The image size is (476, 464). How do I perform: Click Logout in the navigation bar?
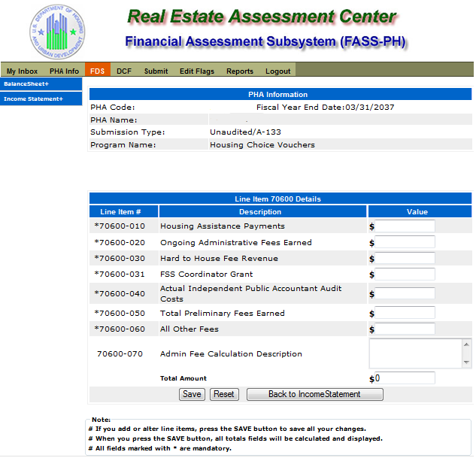[x=277, y=71]
